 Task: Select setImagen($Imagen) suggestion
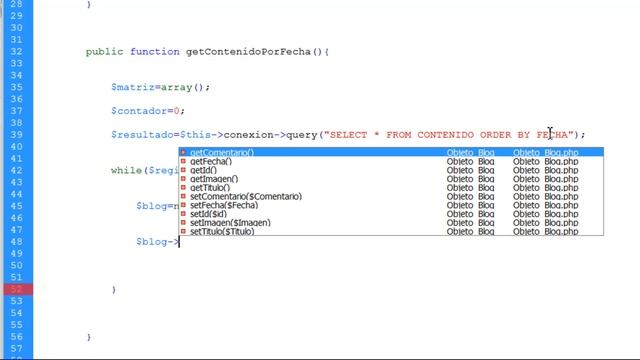391,223
